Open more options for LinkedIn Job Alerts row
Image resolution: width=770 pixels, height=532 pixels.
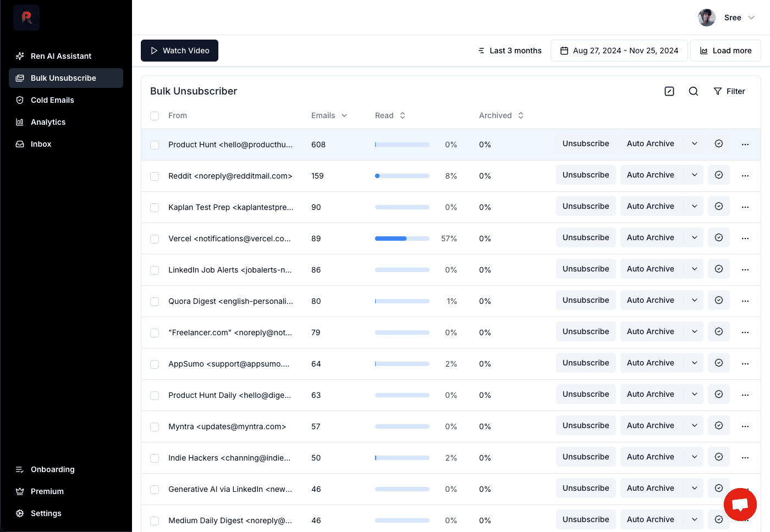click(x=745, y=269)
